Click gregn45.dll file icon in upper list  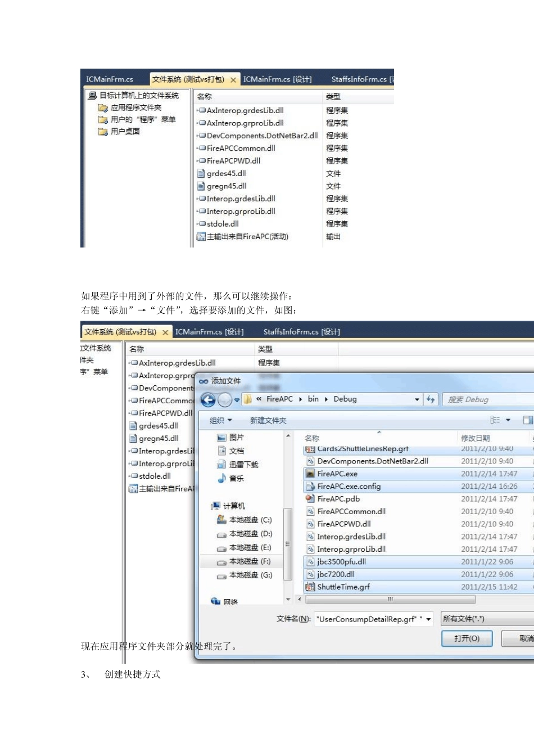(x=201, y=186)
